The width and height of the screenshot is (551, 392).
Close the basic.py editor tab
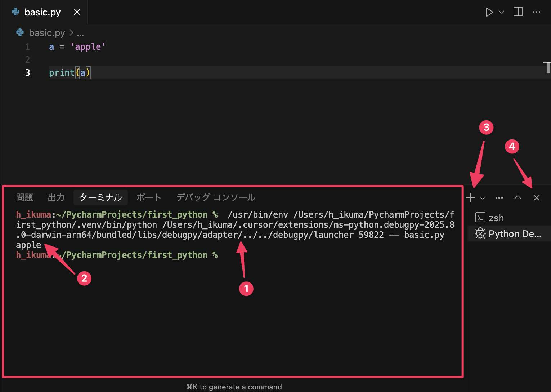pyautogui.click(x=77, y=12)
